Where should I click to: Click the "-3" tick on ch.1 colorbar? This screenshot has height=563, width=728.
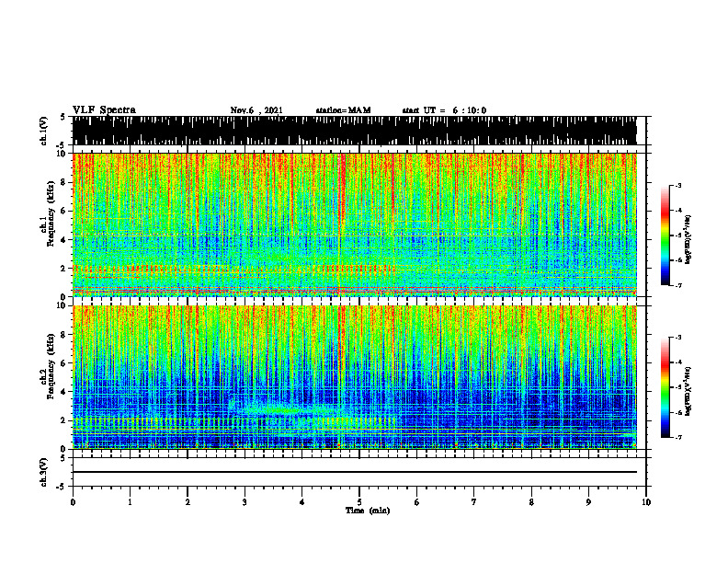pyautogui.click(x=677, y=186)
